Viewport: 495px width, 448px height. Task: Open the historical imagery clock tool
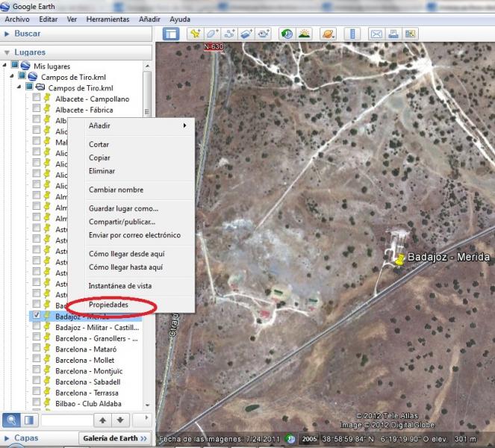286,34
